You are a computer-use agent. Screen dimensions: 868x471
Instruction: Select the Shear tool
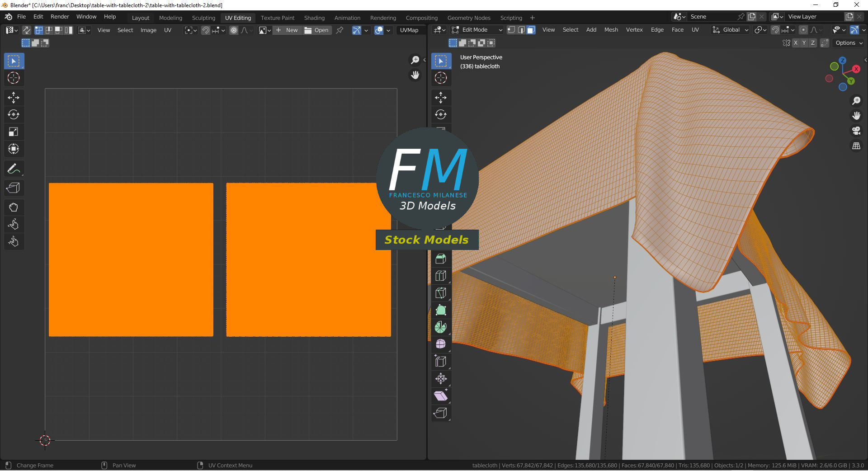tap(441, 396)
